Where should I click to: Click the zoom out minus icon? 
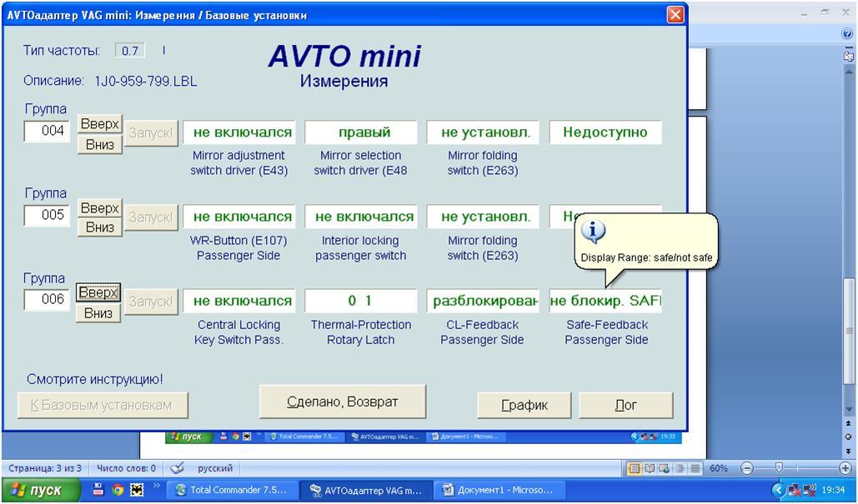747,469
